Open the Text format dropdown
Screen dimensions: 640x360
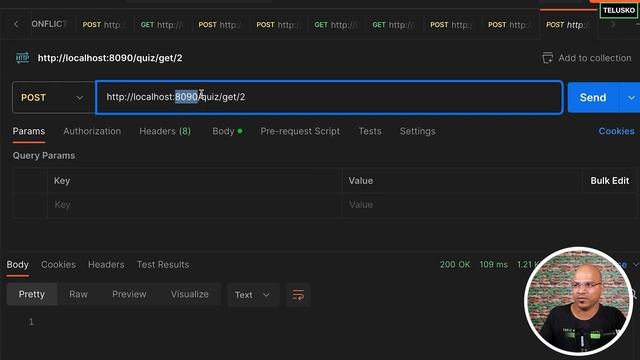coord(253,295)
